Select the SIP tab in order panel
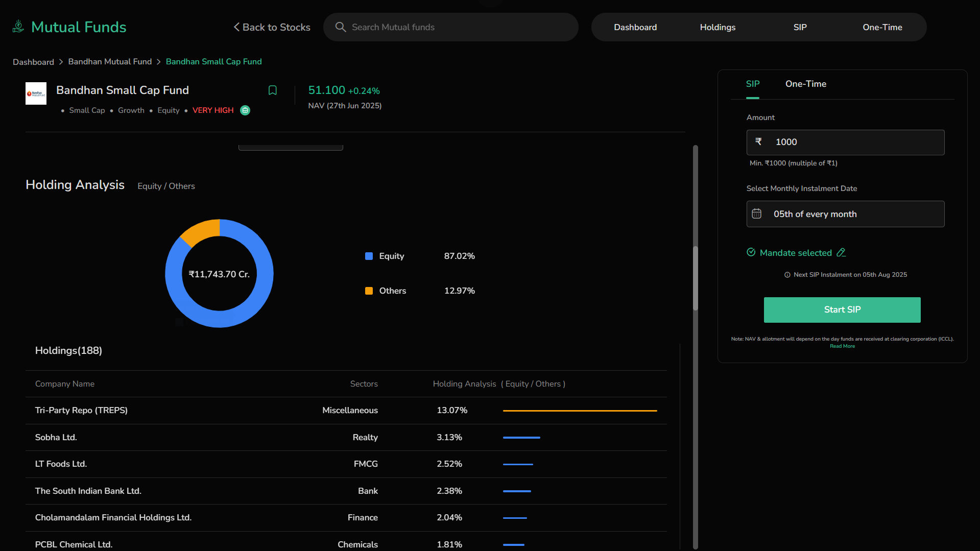The height and width of the screenshot is (551, 980). tap(753, 84)
